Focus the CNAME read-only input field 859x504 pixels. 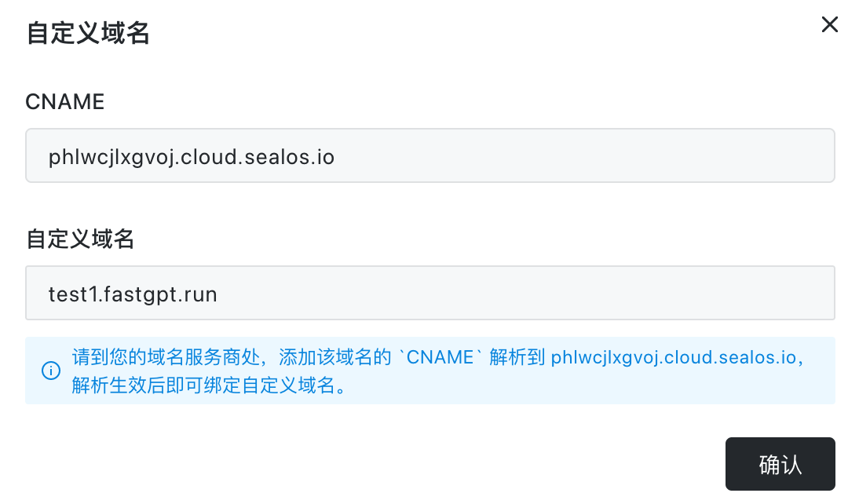[x=430, y=155]
